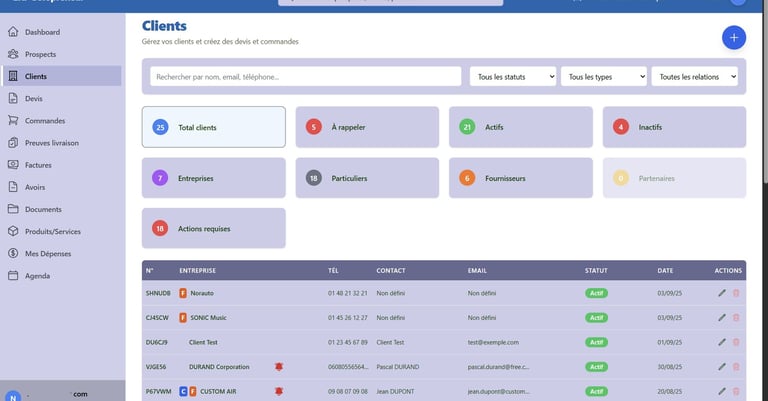Filter by Fournisseurs card
The width and height of the screenshot is (768, 401).
pyautogui.click(x=521, y=178)
